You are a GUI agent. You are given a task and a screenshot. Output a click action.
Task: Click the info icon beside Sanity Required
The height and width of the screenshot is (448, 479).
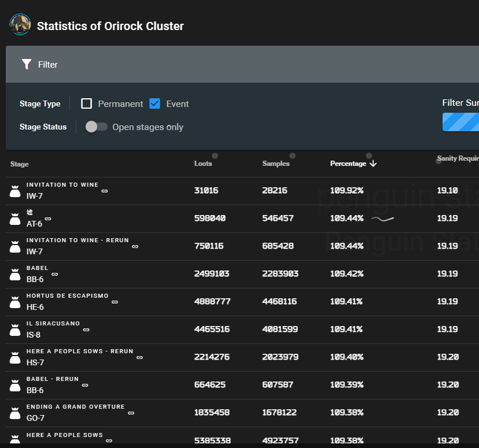point(439,161)
